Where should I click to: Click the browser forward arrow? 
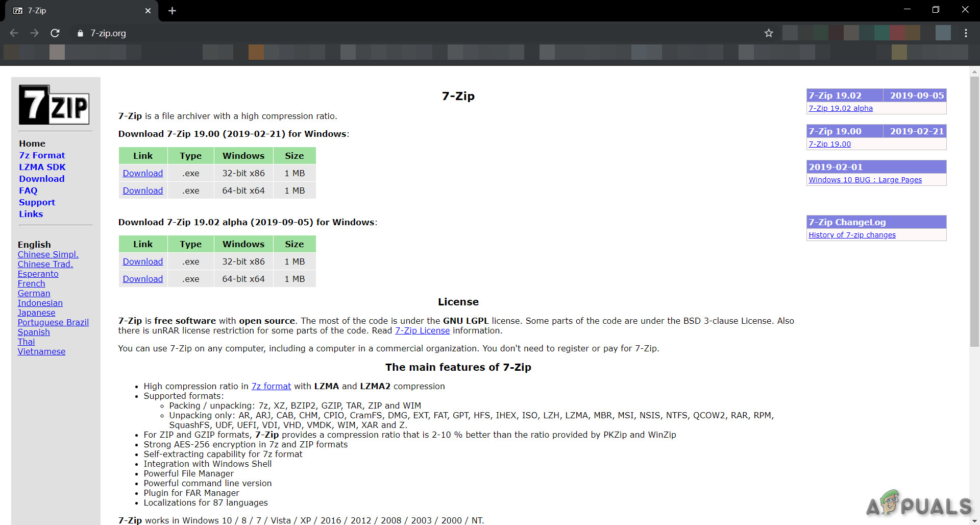coord(34,33)
